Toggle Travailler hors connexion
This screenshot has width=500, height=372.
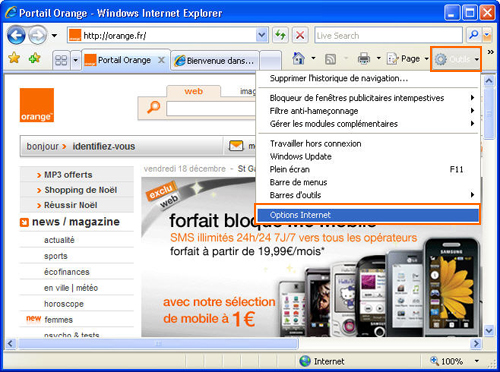click(368, 143)
